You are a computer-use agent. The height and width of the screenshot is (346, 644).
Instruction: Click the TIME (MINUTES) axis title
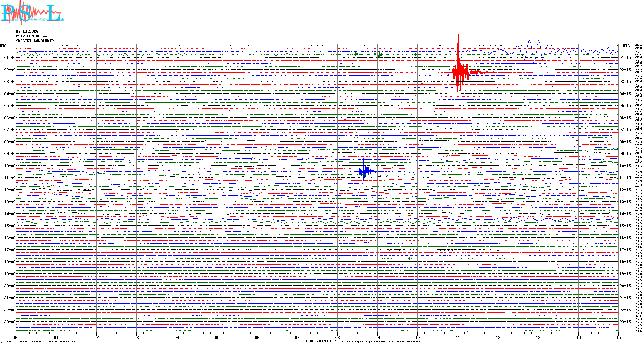(x=321, y=341)
